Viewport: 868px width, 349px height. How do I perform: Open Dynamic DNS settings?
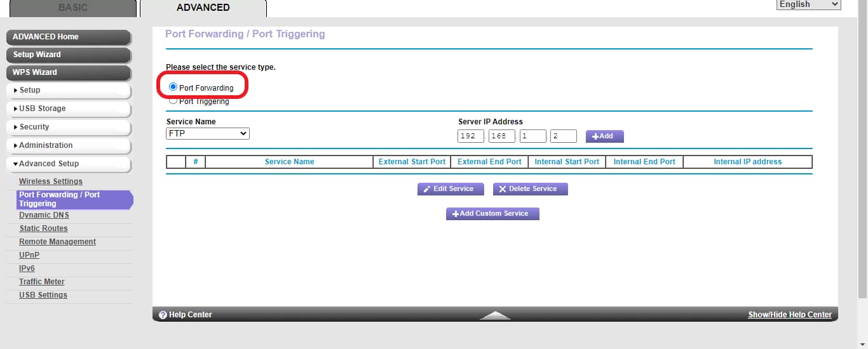[44, 215]
